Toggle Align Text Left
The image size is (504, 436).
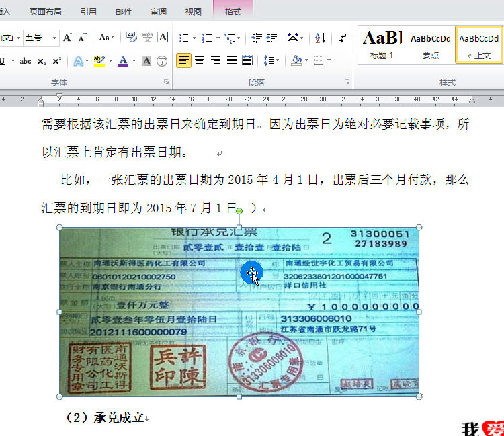pos(183,60)
